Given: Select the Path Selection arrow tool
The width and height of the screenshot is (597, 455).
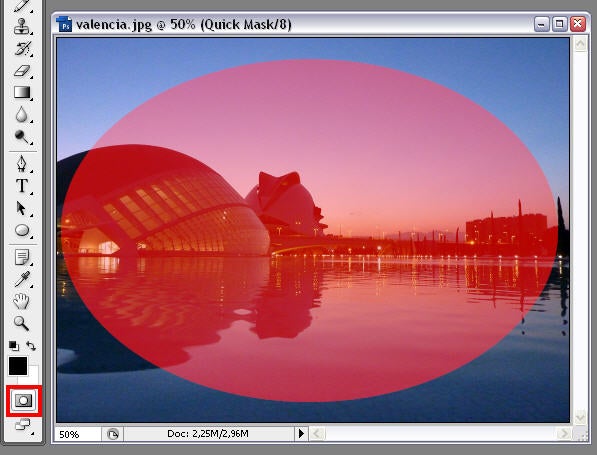Looking at the screenshot, I should click(22, 208).
